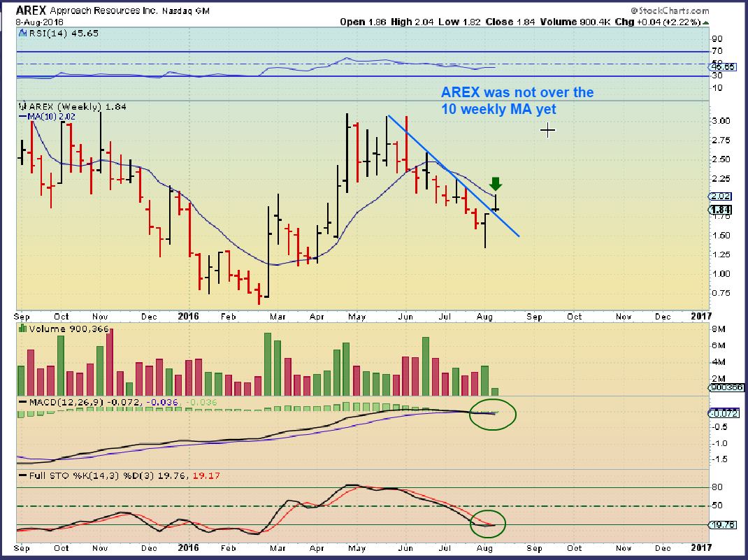This screenshot has height=560, width=748.
Task: Click the 45.65 RSI value tag
Action: point(724,67)
